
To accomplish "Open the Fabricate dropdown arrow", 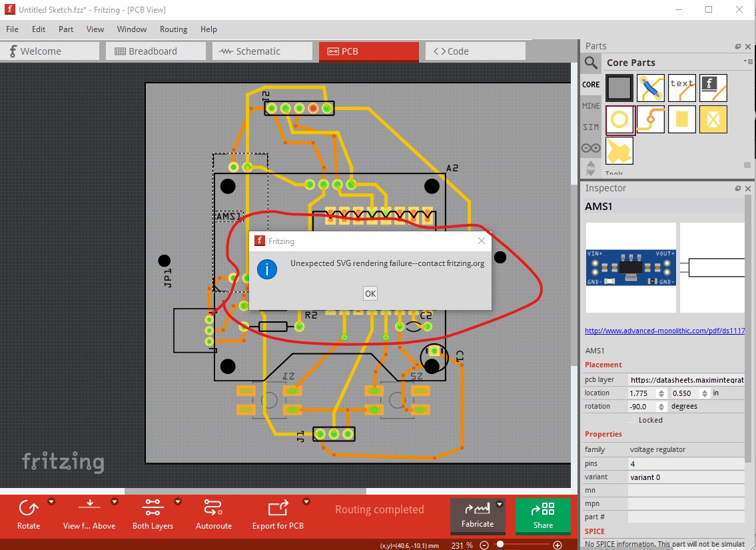I will point(500,505).
